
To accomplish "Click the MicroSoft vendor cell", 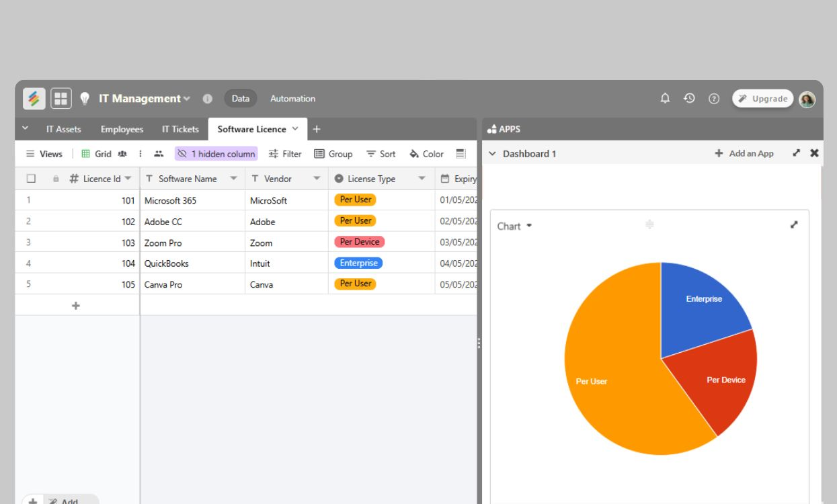I will coord(287,200).
